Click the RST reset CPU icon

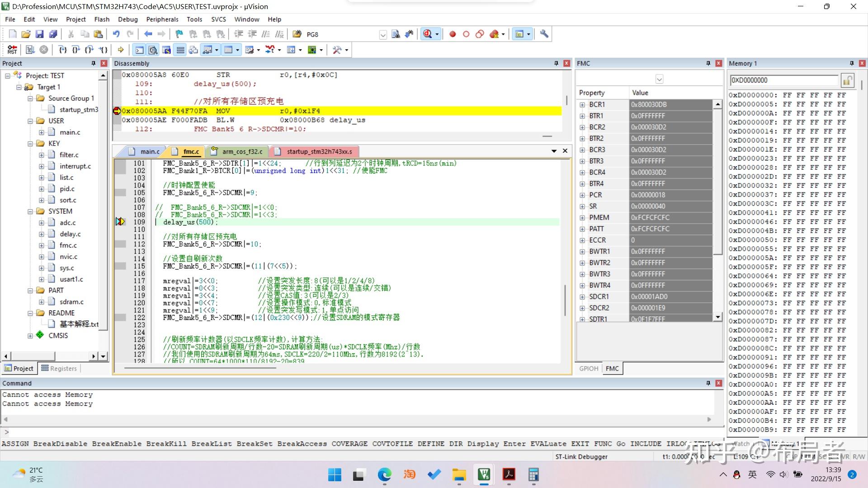pyautogui.click(x=12, y=50)
